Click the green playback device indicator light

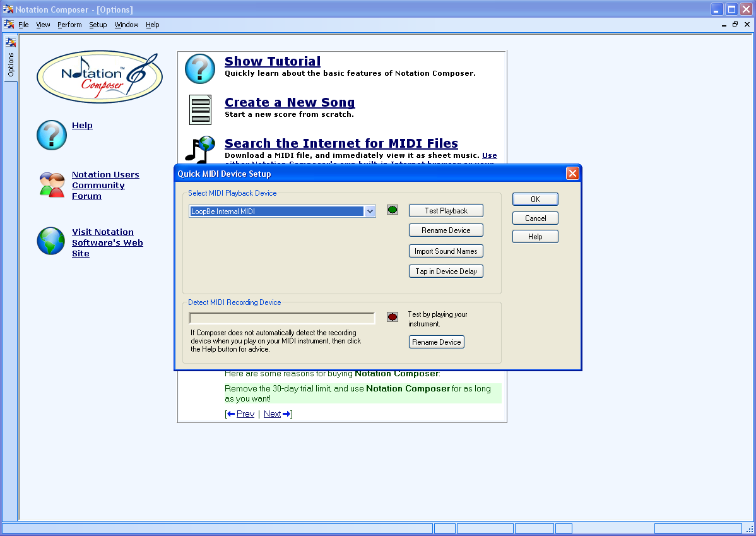coord(393,210)
